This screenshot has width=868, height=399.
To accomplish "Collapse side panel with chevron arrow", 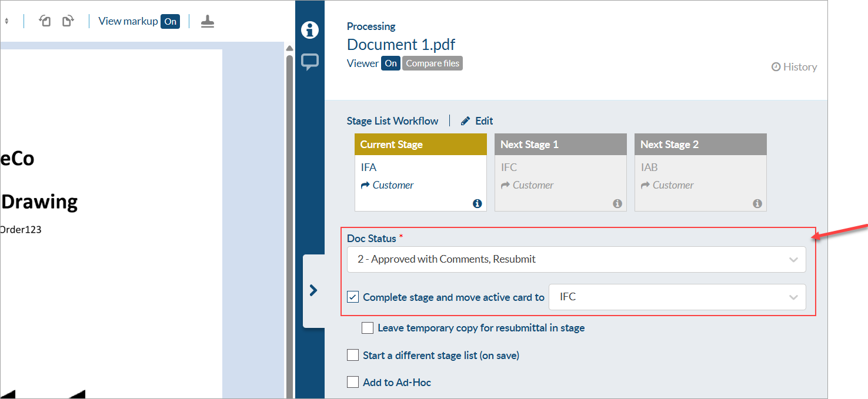I will (313, 290).
